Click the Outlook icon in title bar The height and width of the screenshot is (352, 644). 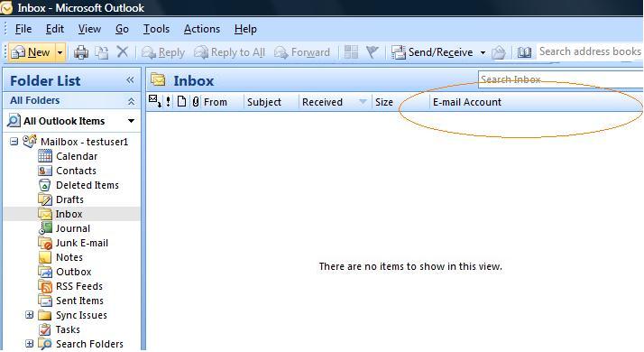click(x=6, y=7)
